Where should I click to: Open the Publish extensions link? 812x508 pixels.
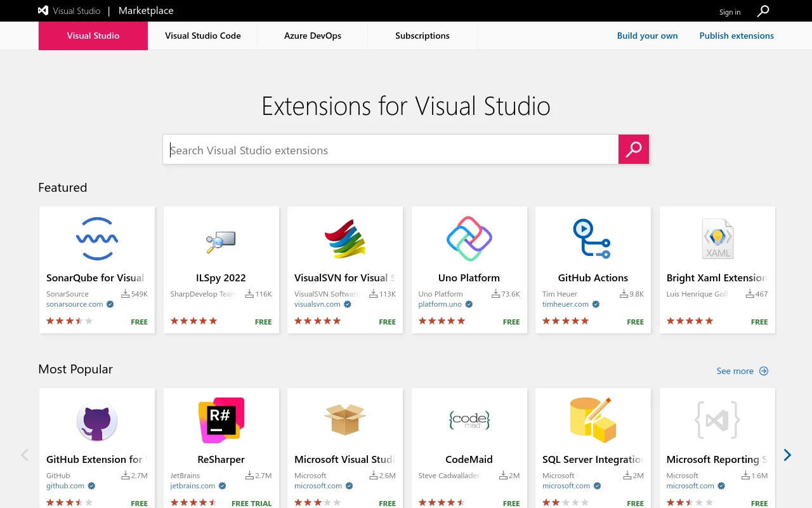737,36
